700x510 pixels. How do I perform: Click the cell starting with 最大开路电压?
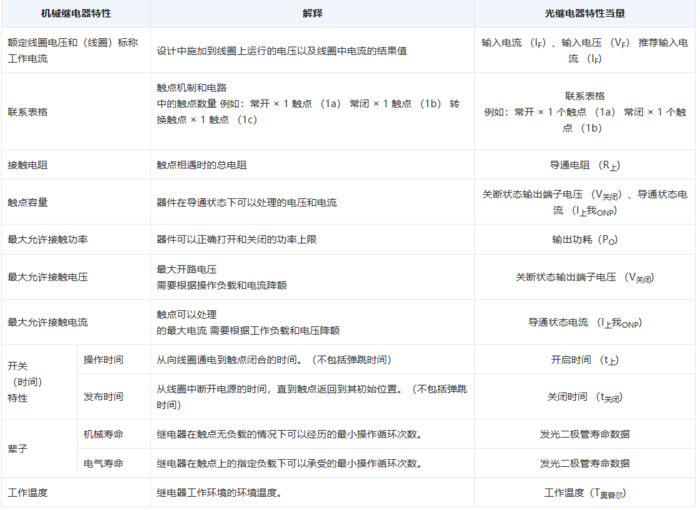(312, 277)
